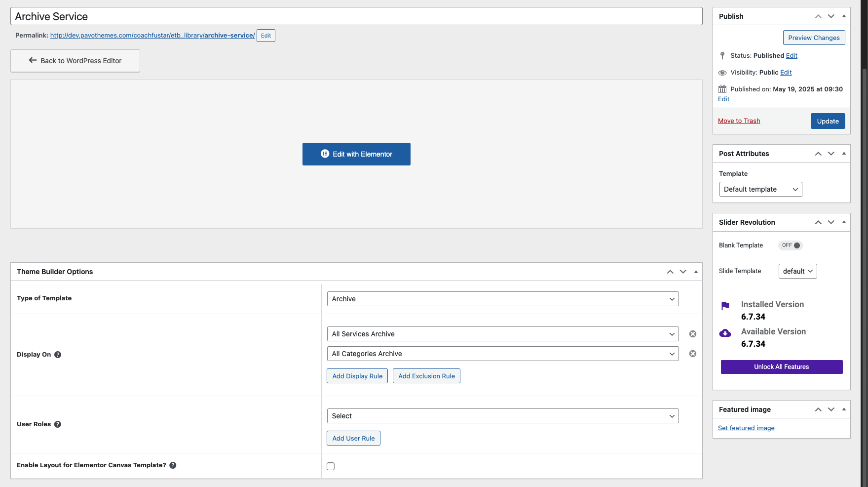Screen dimensions: 868x487
Task: Click the Update button
Action: point(828,121)
